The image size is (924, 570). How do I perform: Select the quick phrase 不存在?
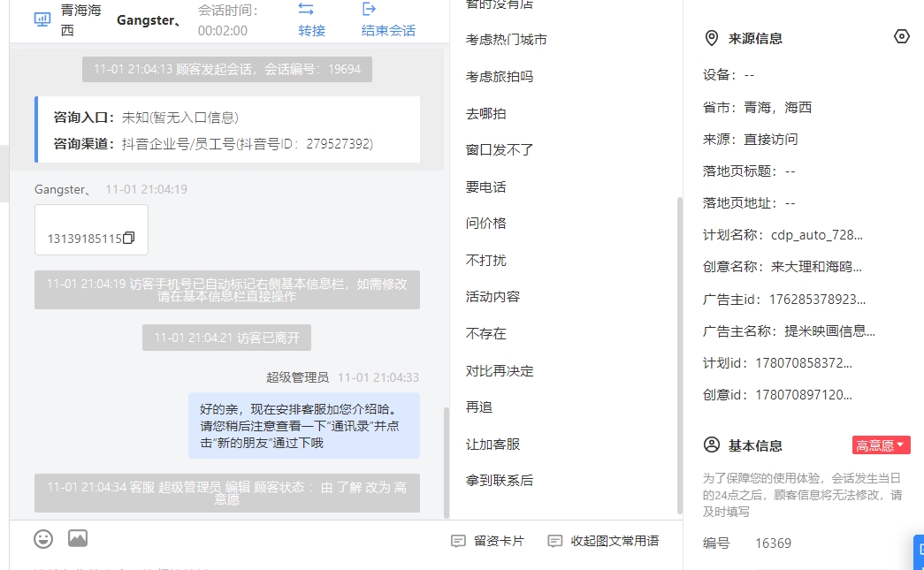coord(485,334)
